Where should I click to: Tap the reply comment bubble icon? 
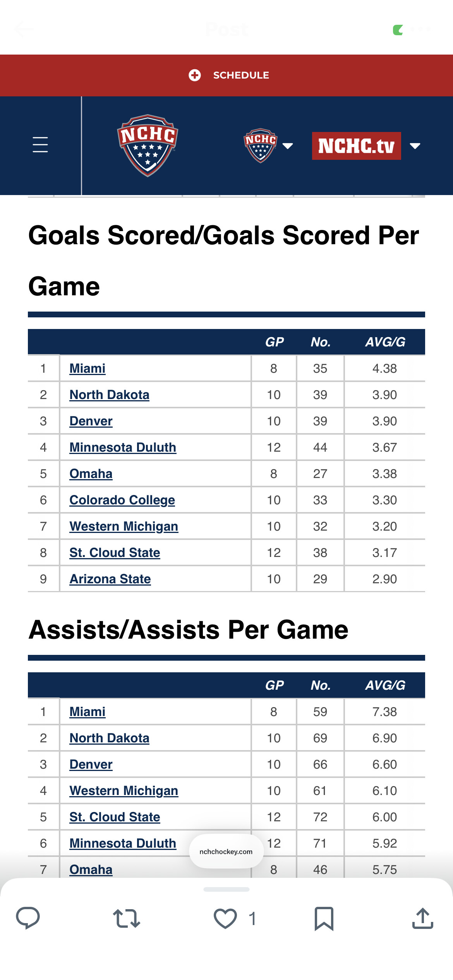[28, 918]
